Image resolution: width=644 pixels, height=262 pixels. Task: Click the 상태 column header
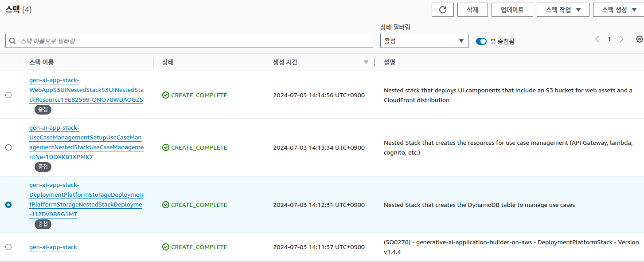[x=168, y=62]
